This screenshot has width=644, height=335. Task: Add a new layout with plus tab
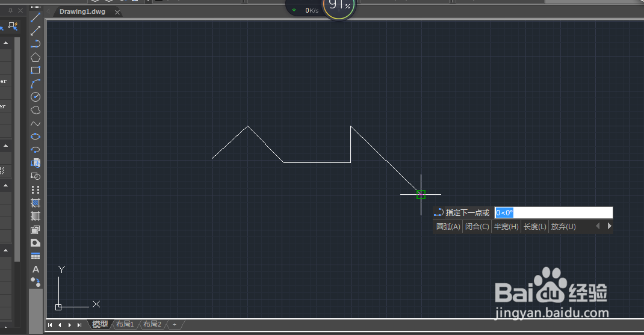click(175, 324)
